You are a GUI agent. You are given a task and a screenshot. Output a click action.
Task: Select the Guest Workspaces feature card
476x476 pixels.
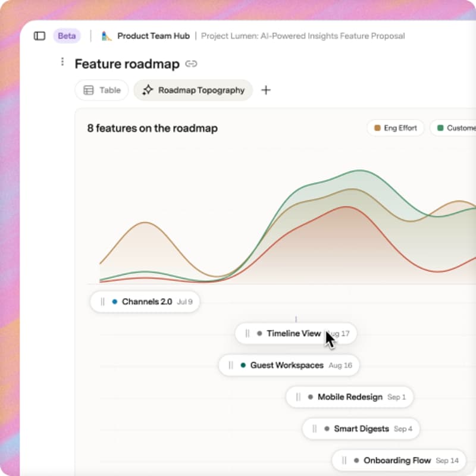(x=289, y=365)
